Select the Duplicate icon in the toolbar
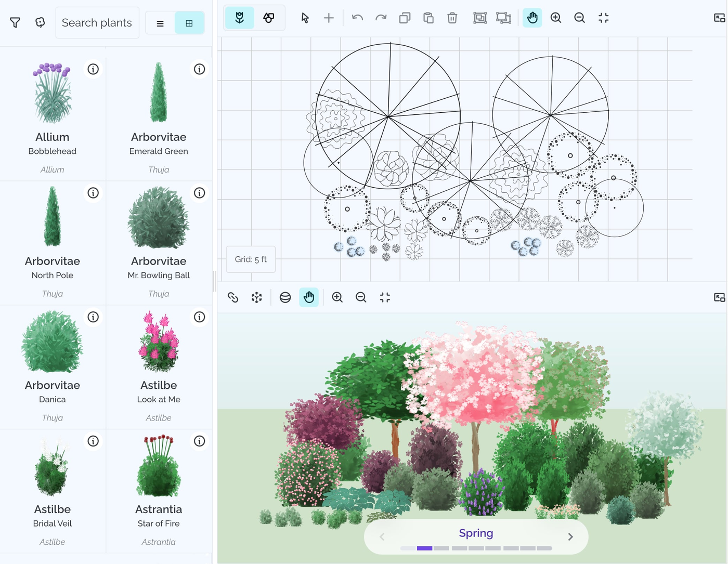The height and width of the screenshot is (564, 728). 404,17
